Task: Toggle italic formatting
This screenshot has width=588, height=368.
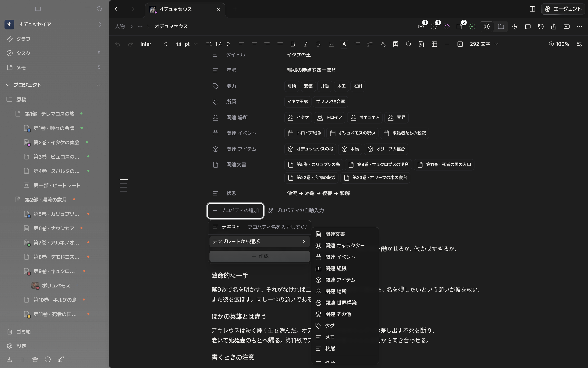Action: coord(305,44)
